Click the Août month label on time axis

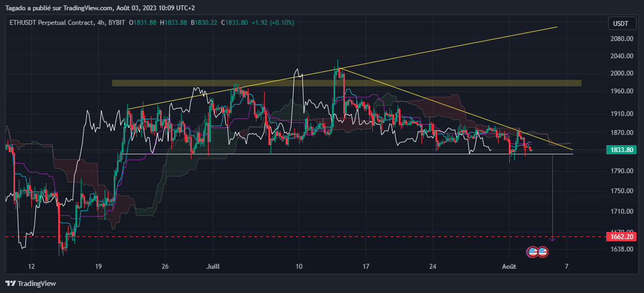[509, 266]
